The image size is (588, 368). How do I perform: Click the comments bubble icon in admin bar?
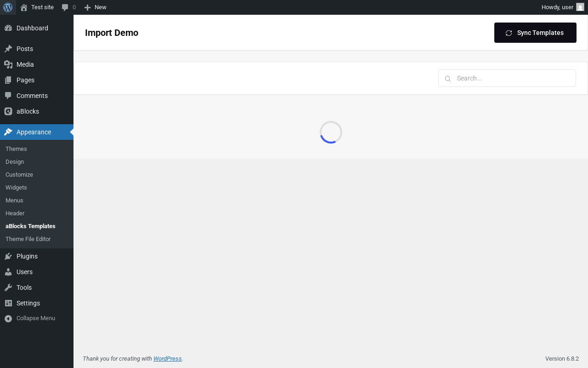click(x=65, y=7)
